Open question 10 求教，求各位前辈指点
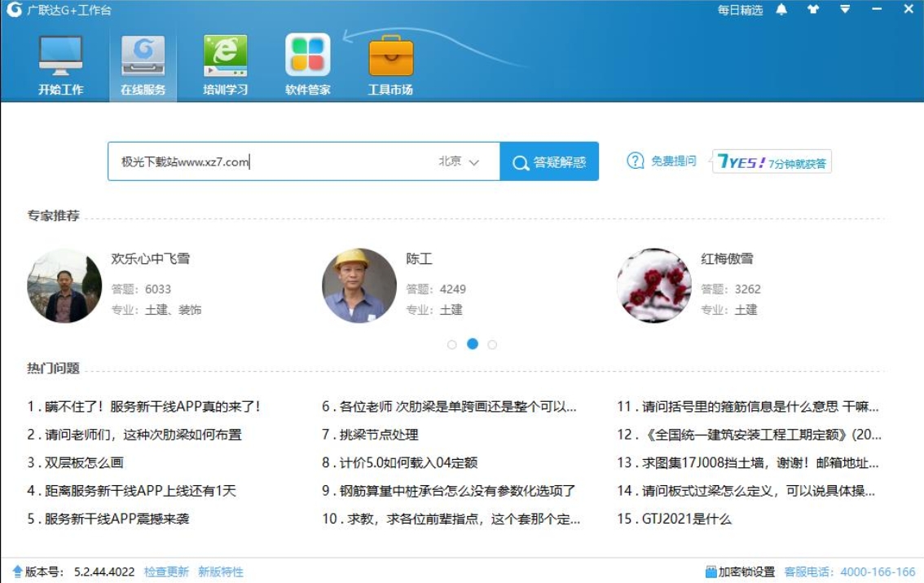 (x=451, y=519)
